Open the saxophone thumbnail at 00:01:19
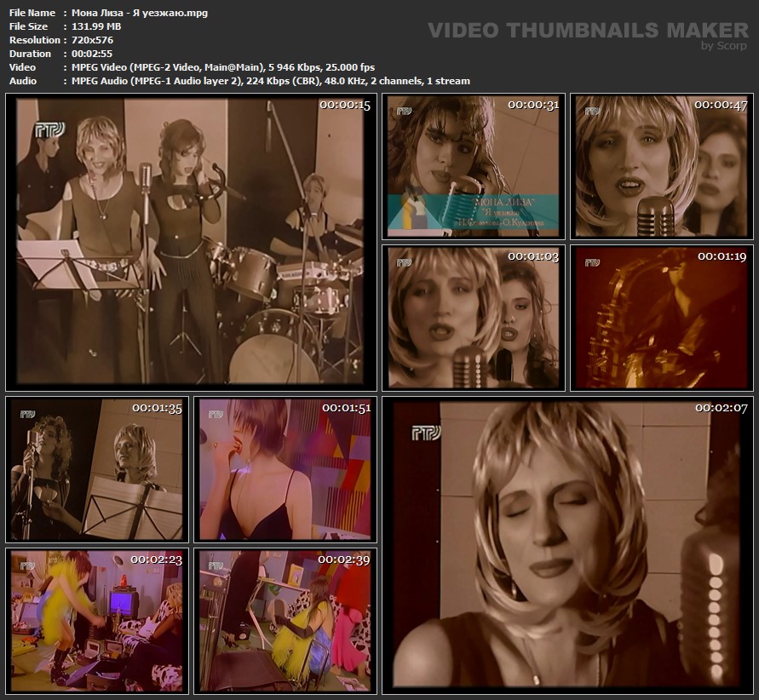The height and width of the screenshot is (700, 759). [661, 318]
